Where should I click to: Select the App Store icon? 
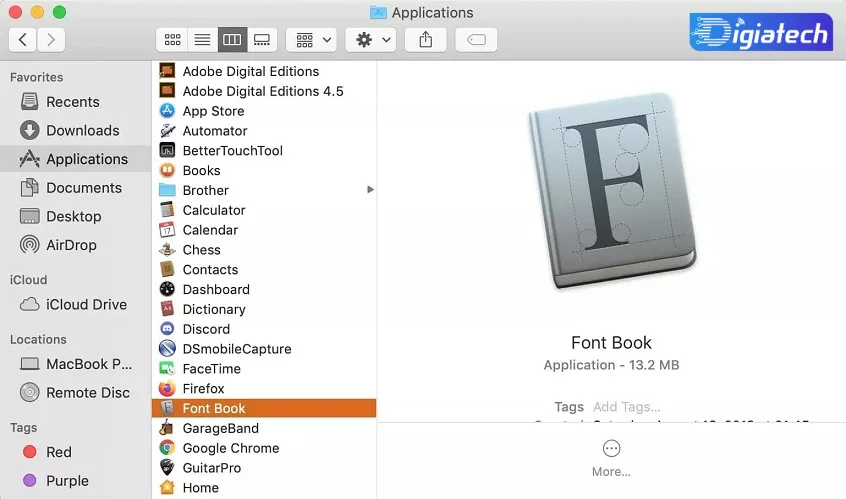[167, 111]
